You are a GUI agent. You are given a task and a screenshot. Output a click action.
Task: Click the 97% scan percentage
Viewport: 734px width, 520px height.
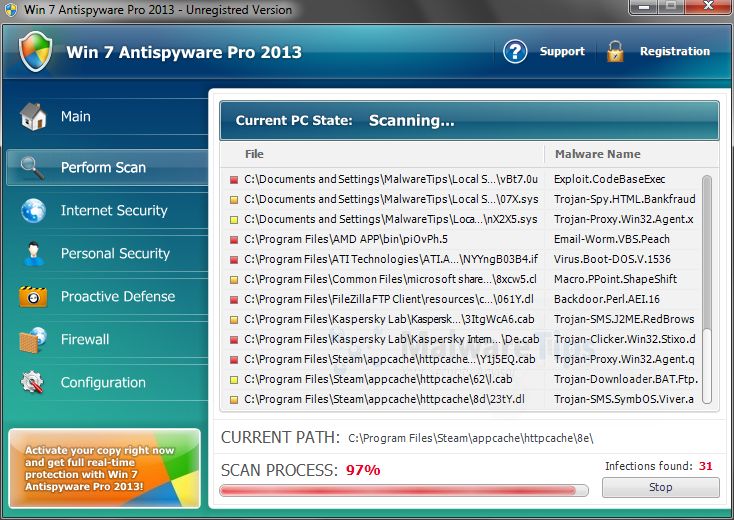point(363,470)
